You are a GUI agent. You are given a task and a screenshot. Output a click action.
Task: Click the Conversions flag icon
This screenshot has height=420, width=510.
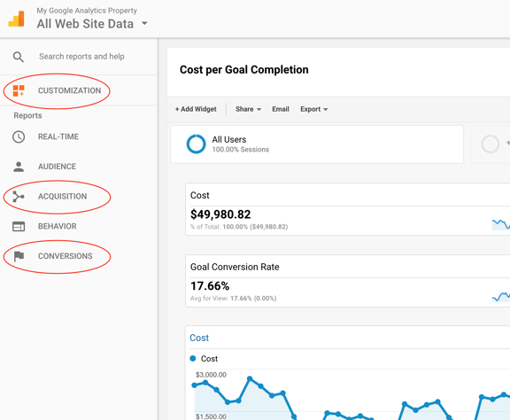[x=19, y=256]
